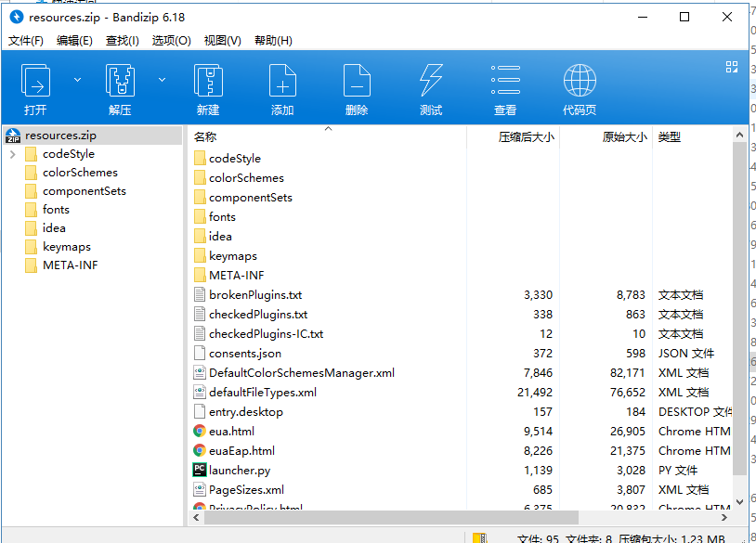Click the View (查看) list icon
The image size is (756, 543).
pyautogui.click(x=505, y=80)
